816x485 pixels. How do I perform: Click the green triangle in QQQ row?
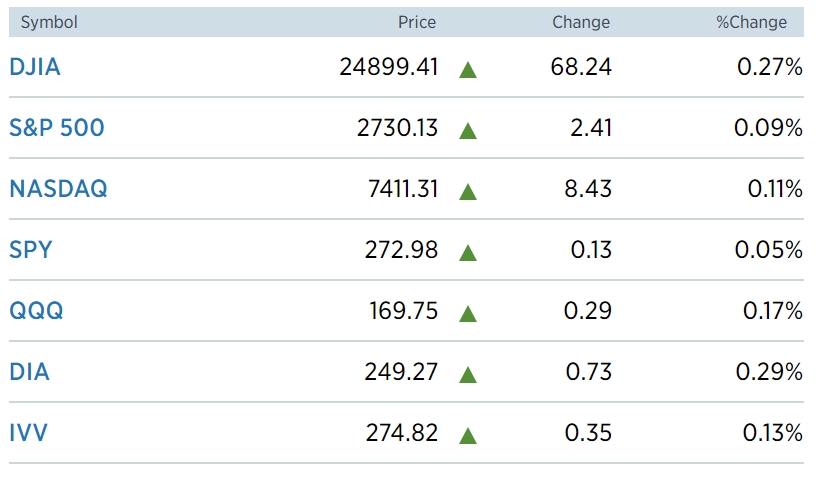[x=468, y=313]
